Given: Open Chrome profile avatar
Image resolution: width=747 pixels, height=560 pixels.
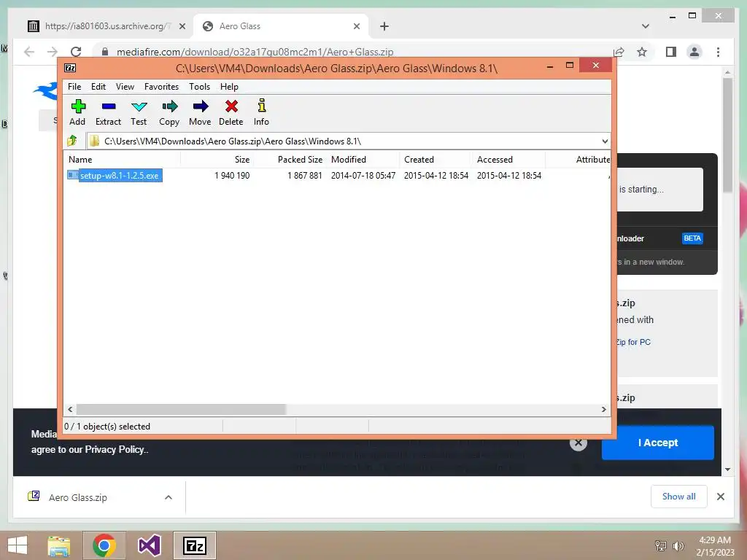Looking at the screenshot, I should tap(694, 52).
